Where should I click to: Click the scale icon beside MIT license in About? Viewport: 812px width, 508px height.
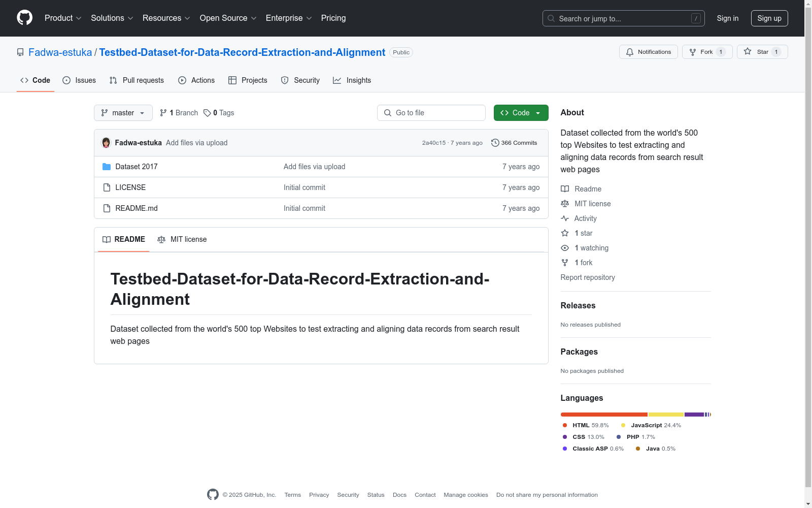(x=565, y=204)
